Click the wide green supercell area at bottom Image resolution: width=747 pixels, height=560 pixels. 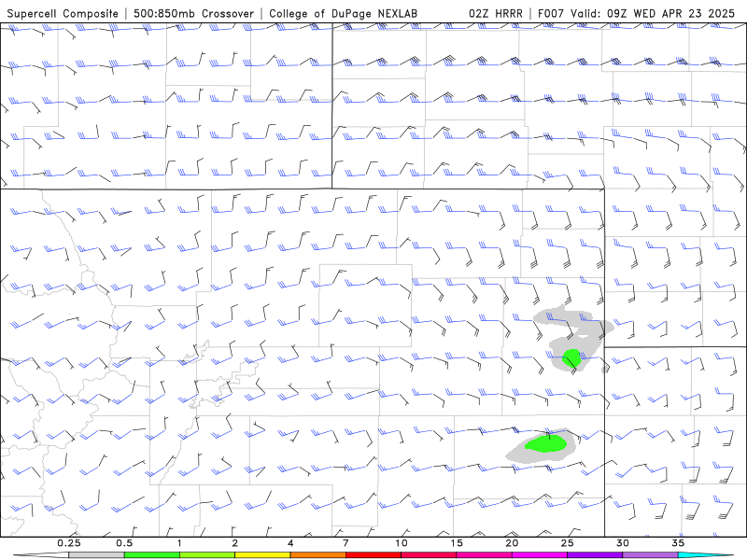[x=546, y=443]
